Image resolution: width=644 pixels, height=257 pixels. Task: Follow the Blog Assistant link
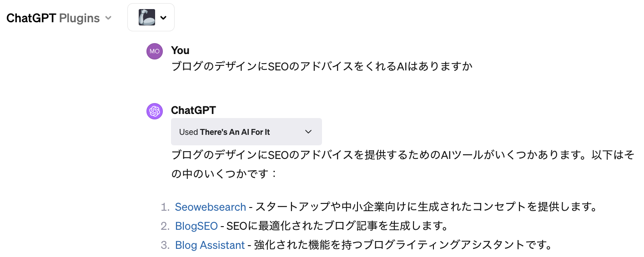(210, 245)
